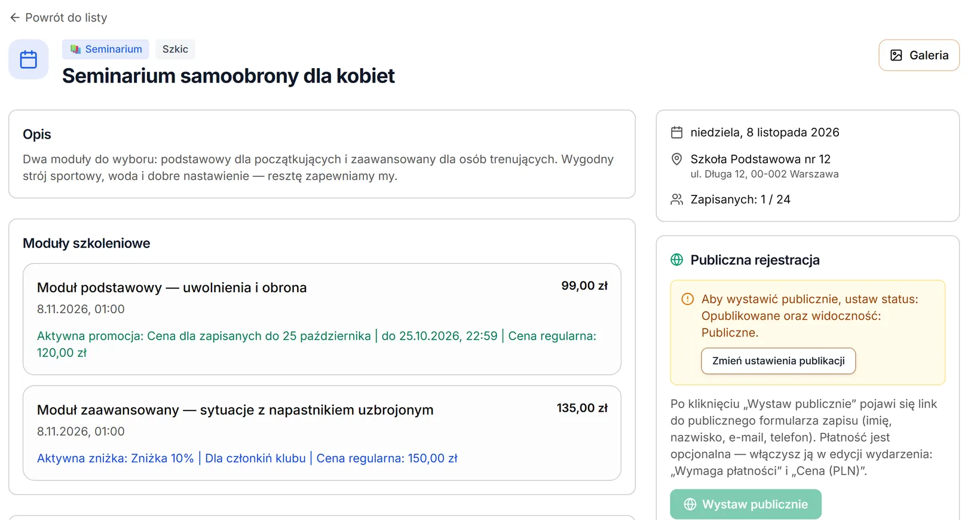The height and width of the screenshot is (520, 980).
Task: Click the heading Seminarium samoobrony dla kobiet
Action: point(228,76)
